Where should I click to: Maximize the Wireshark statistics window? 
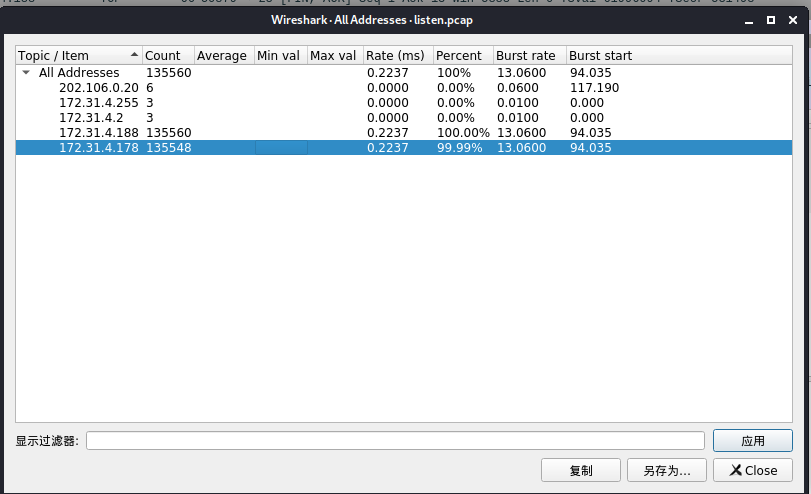771,20
